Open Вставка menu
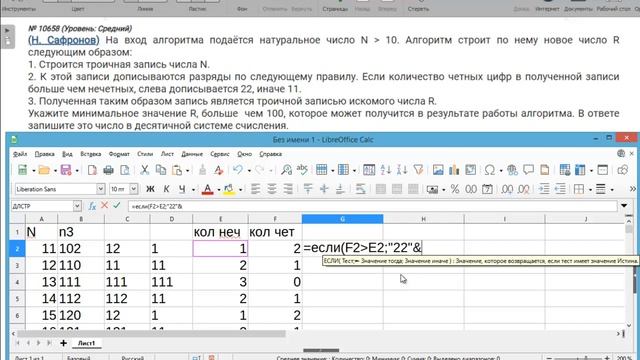The width and height of the screenshot is (640, 360). [91, 154]
